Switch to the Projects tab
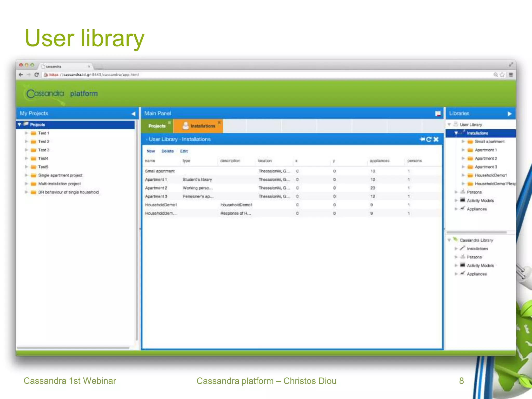The image size is (532, 399). (157, 126)
